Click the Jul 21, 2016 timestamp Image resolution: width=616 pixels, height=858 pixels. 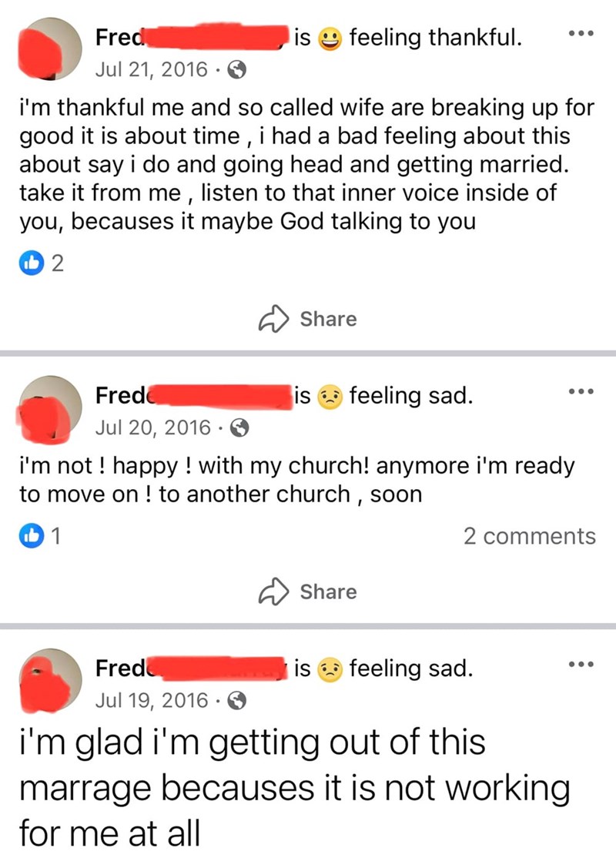click(151, 71)
